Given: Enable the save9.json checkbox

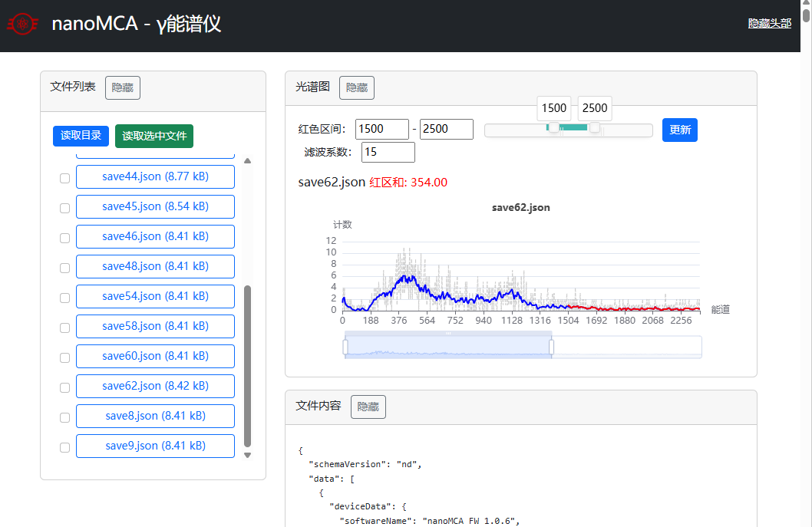Looking at the screenshot, I should coord(64,447).
